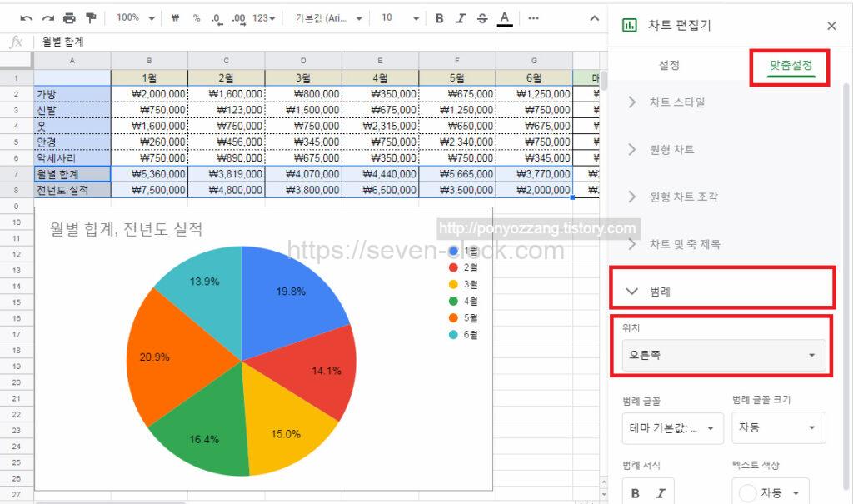Open the 100% zoom level menu
This screenshot has width=853, height=504.
135,17
